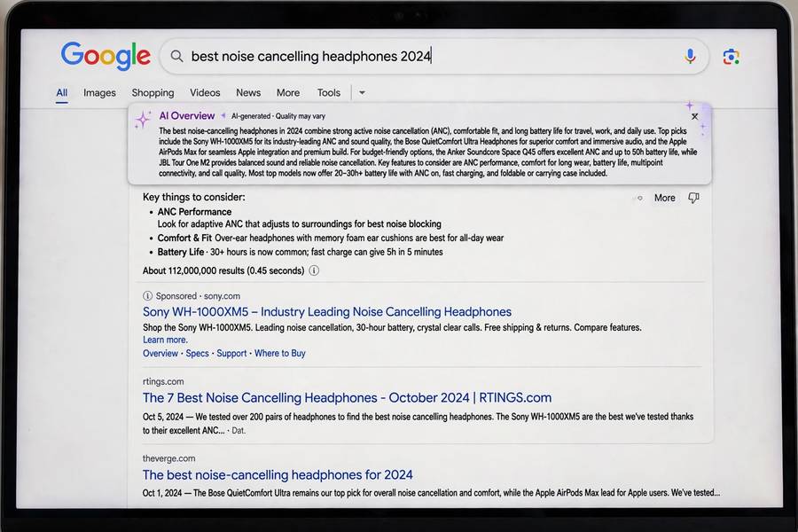Open The Verge best noise-cancelling headphones result
This screenshot has width=798, height=532.
[278, 474]
